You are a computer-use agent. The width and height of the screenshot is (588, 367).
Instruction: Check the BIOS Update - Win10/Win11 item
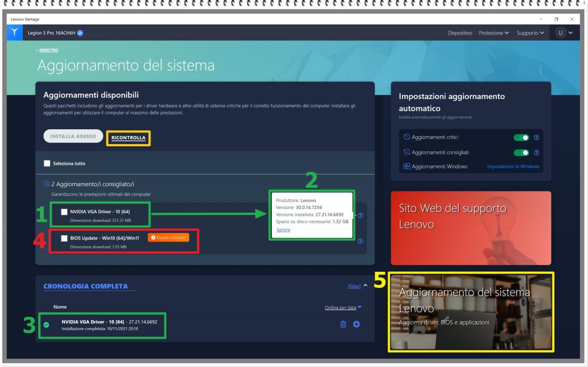[64, 239]
